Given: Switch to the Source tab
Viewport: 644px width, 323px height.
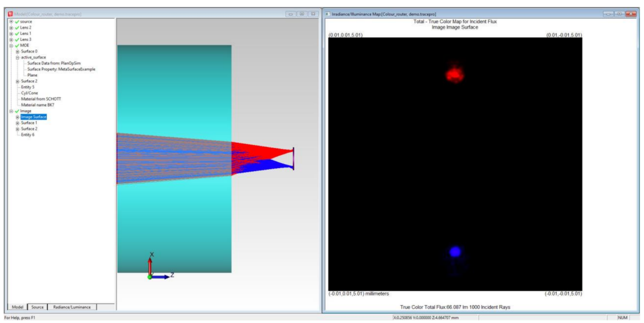Looking at the screenshot, I should (x=37, y=307).
